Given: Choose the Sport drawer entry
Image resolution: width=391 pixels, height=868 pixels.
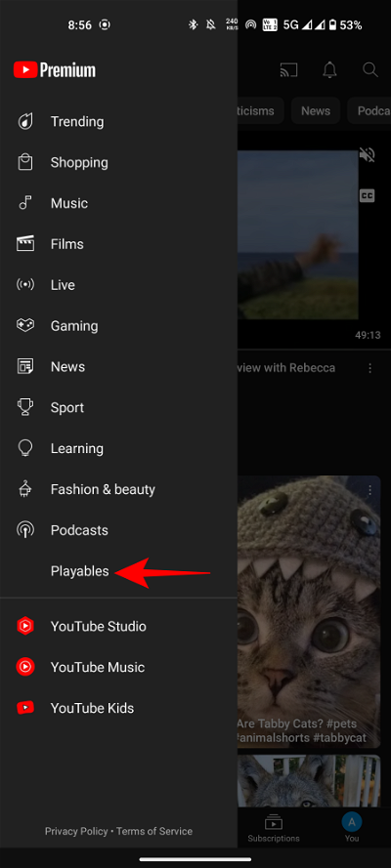Looking at the screenshot, I should pyautogui.click(x=67, y=407).
